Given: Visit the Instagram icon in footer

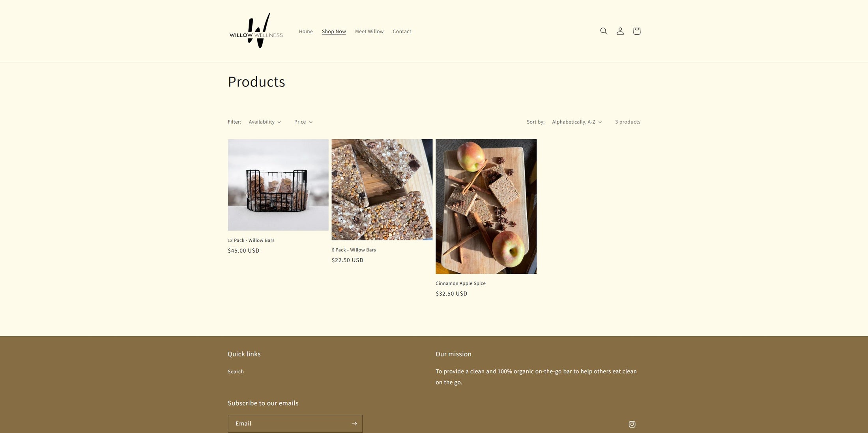Looking at the screenshot, I should click(632, 424).
